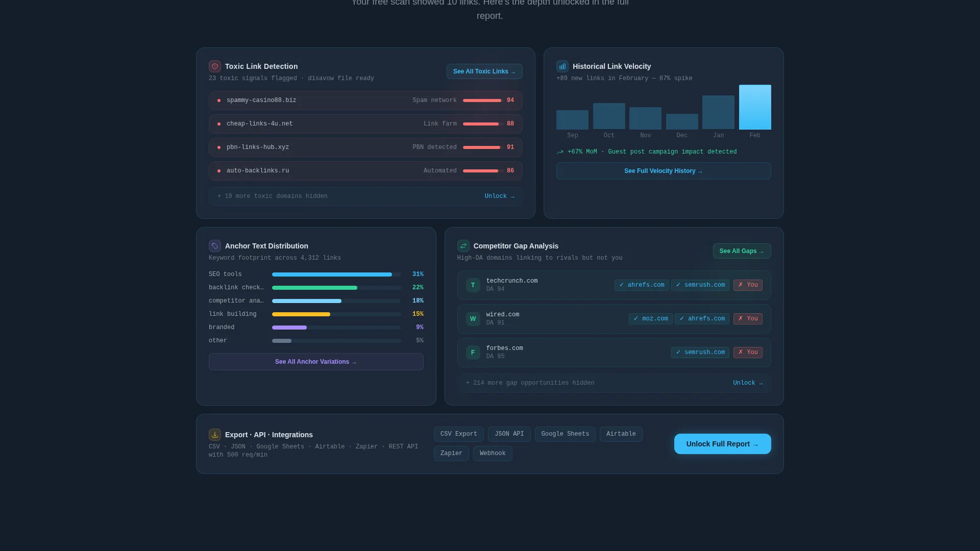The image size is (980, 551).
Task: Click the Toxic Link Detection shield icon
Action: (215, 66)
